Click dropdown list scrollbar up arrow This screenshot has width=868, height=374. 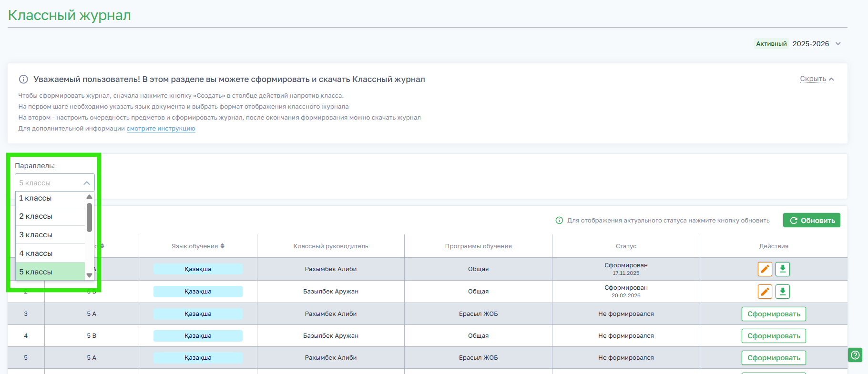tap(89, 197)
